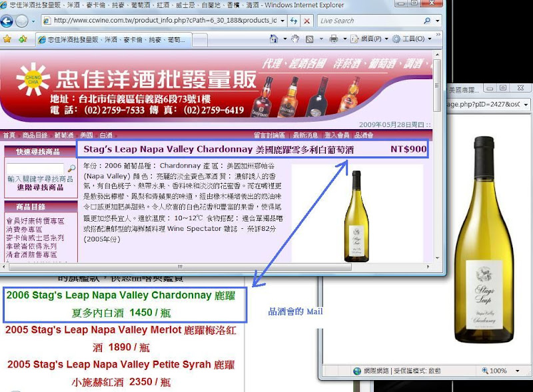533x392 pixels.
Task: Open the 拿破崙依得系列 category
Action: coord(31,246)
